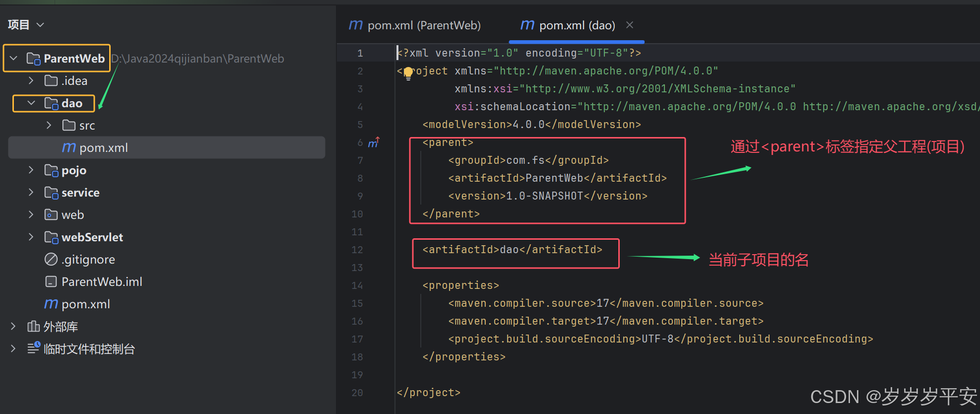Expand the service module
Screen dimensions: 980x414
point(31,193)
